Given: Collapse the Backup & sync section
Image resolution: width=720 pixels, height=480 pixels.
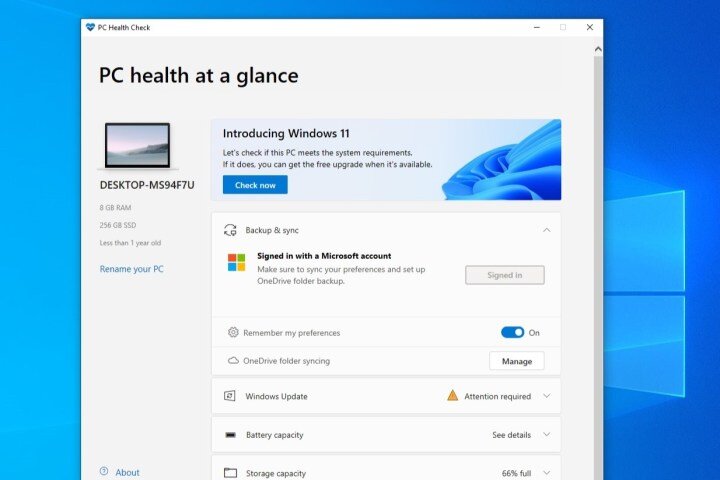Looking at the screenshot, I should (x=546, y=230).
